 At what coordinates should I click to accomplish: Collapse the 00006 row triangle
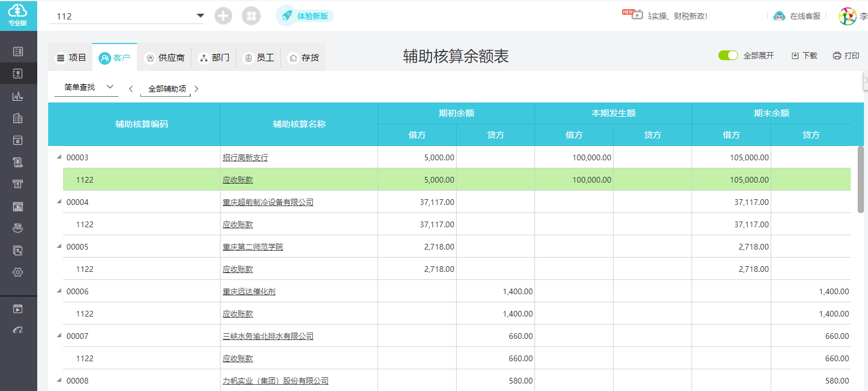click(x=59, y=291)
